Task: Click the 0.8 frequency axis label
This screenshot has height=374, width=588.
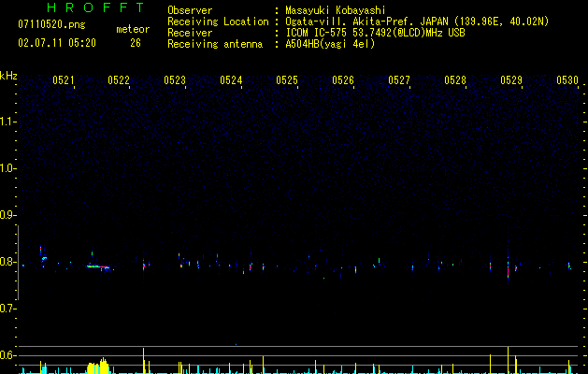Action: tap(8, 262)
